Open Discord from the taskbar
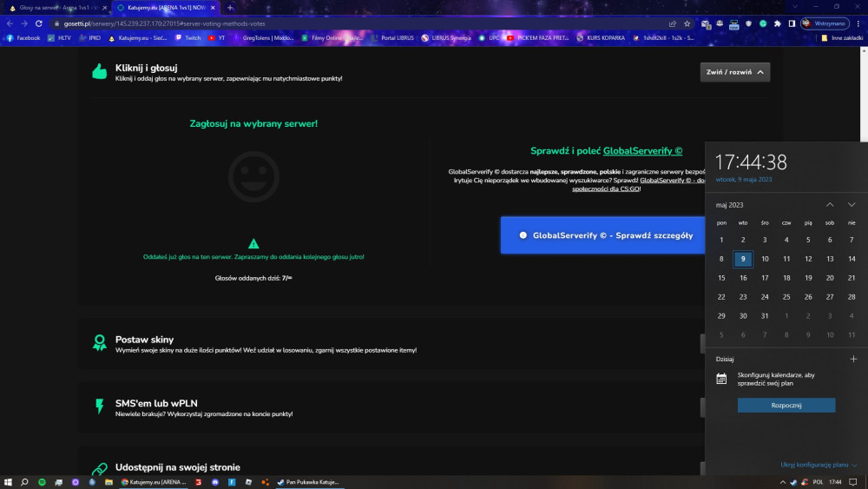 214,482
